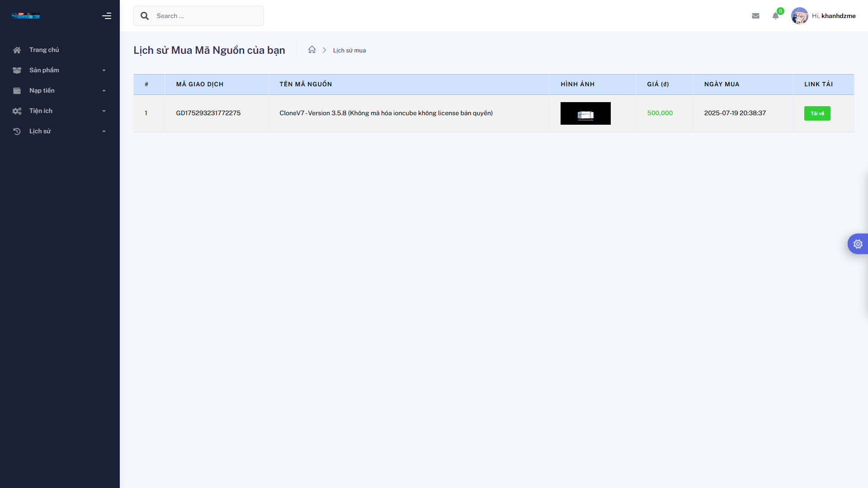Click the search magnifier icon
The height and width of the screenshot is (488, 868).
(x=145, y=16)
